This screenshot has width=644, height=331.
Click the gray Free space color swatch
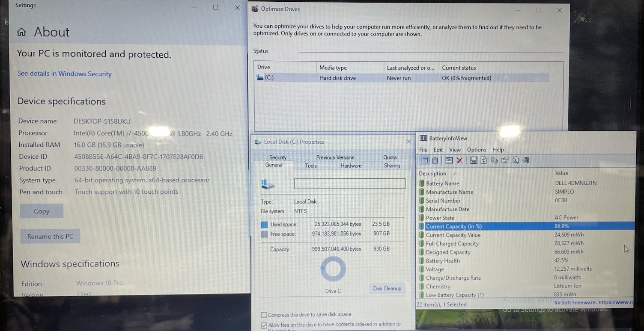264,234
